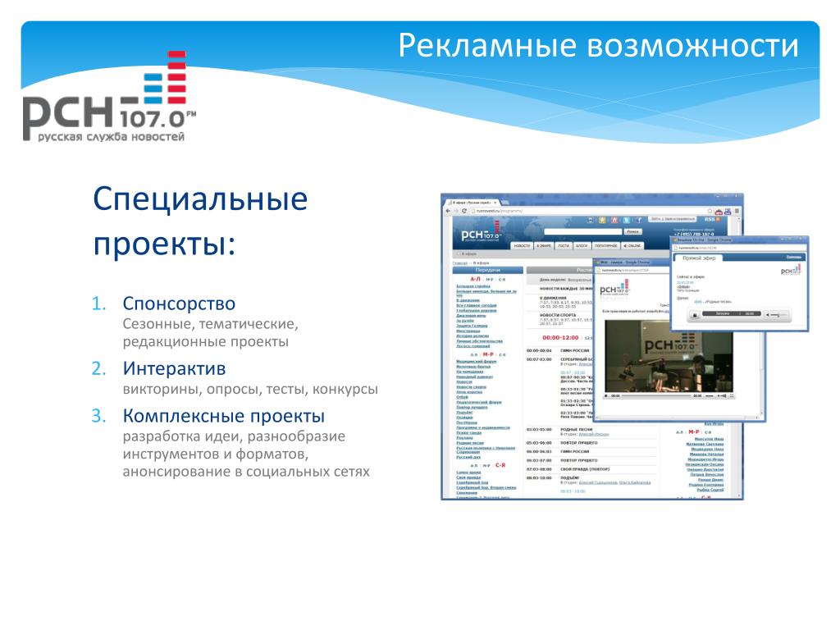
Task: Click the radio player volume slider
Action: click(x=779, y=314)
